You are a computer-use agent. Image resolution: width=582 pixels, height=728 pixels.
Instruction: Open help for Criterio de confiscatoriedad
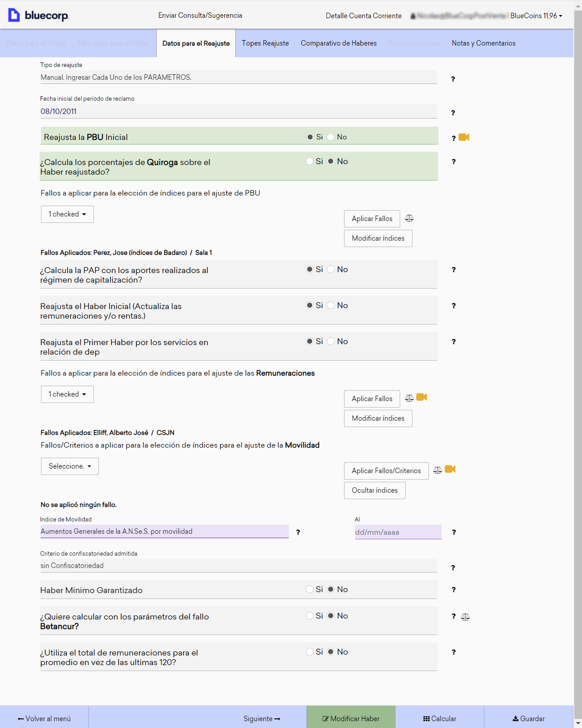click(x=453, y=568)
